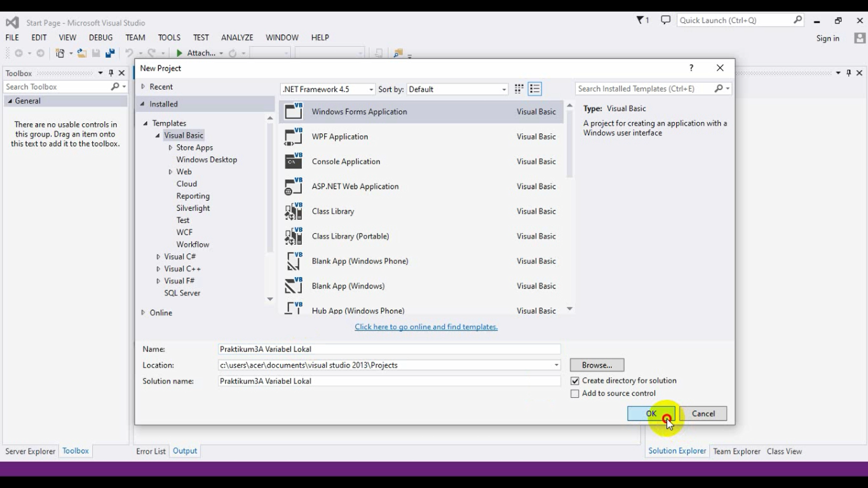Select Windows Desktop in the tree
This screenshot has height=488, width=868.
point(207,159)
